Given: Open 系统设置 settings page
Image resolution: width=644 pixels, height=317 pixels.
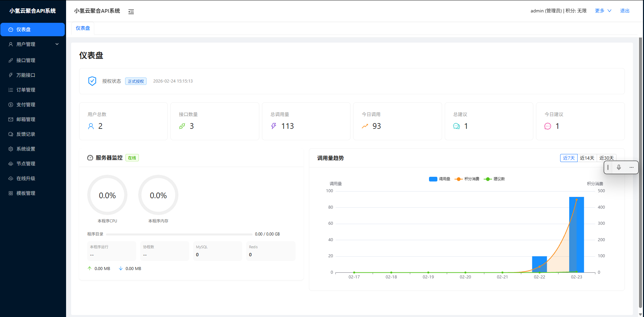Looking at the screenshot, I should [x=26, y=149].
